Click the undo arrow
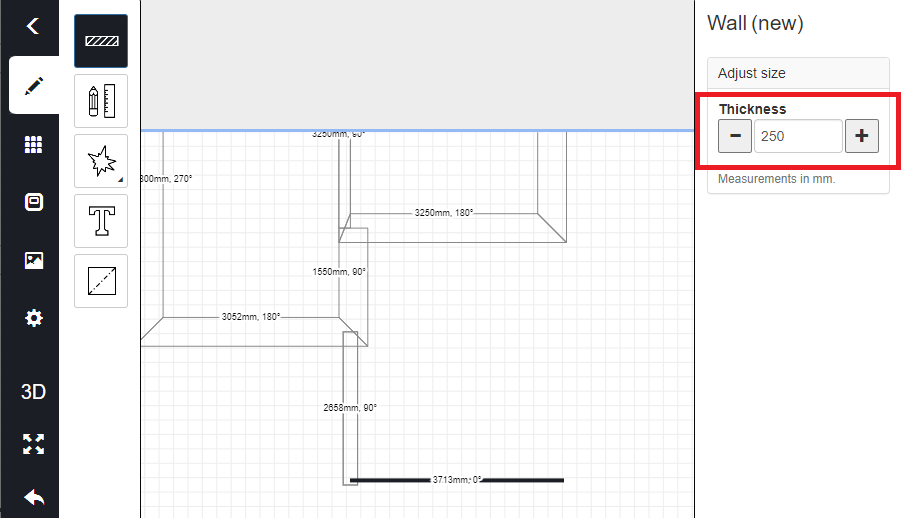Viewport: 903px width, 518px height. coord(33,497)
